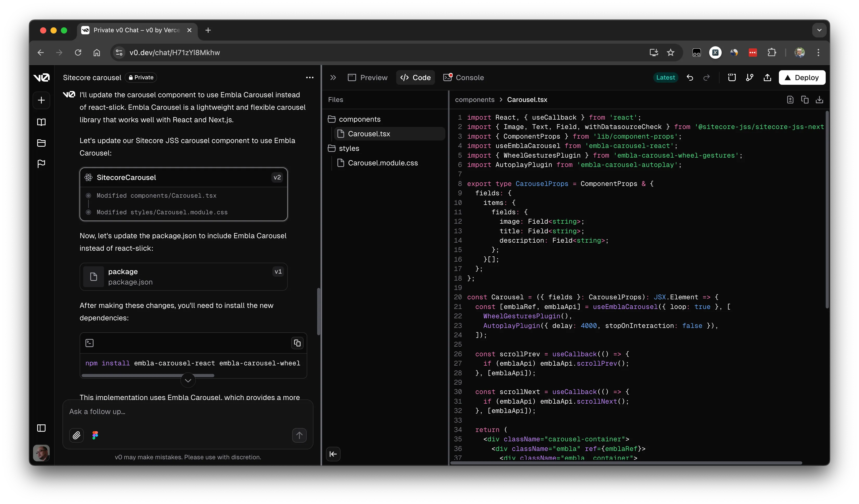This screenshot has height=504, width=859.
Task: View site information in the address bar
Action: coord(119,53)
